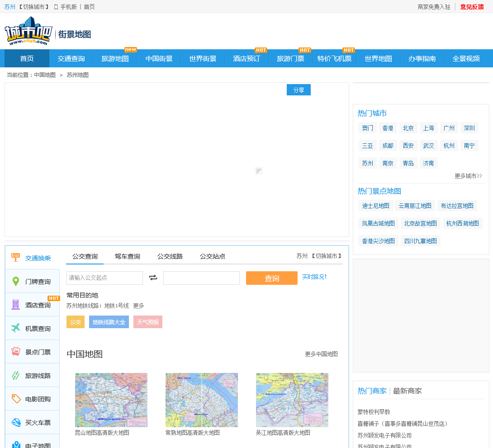Screen dimensions: 493x448
Task: Click the bus icon beside 交通换乘
Action: [x=15, y=258]
